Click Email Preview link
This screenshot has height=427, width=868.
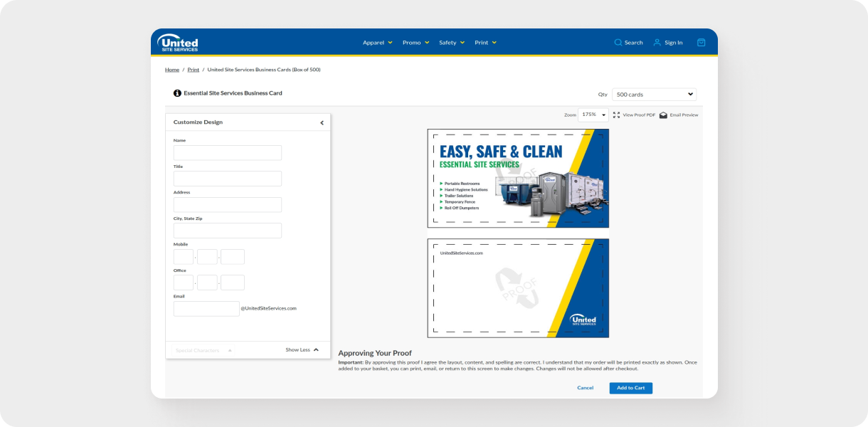684,115
